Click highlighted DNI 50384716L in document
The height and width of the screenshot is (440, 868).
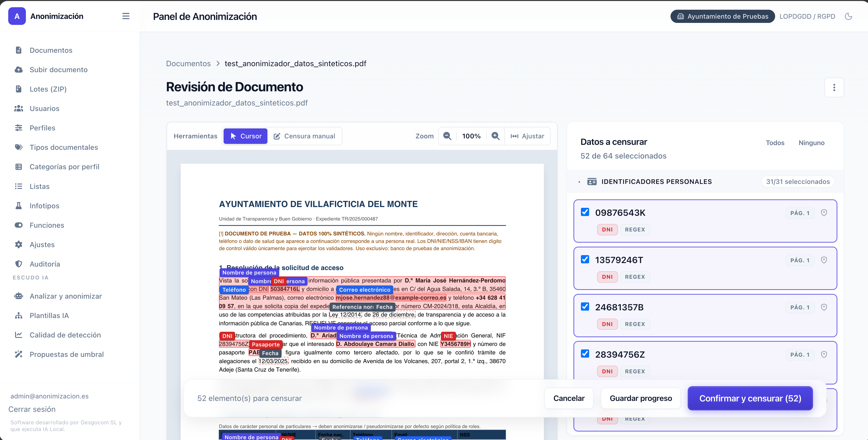point(285,289)
